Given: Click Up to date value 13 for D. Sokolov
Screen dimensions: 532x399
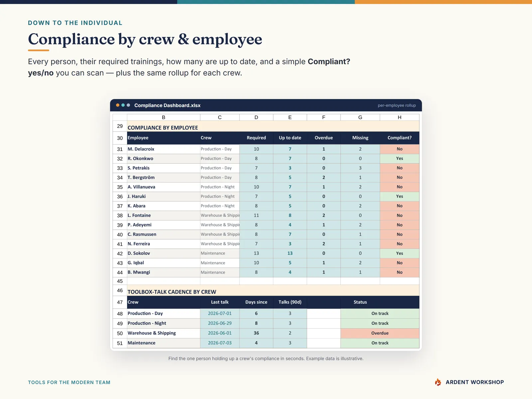Looking at the screenshot, I should click(290, 253).
